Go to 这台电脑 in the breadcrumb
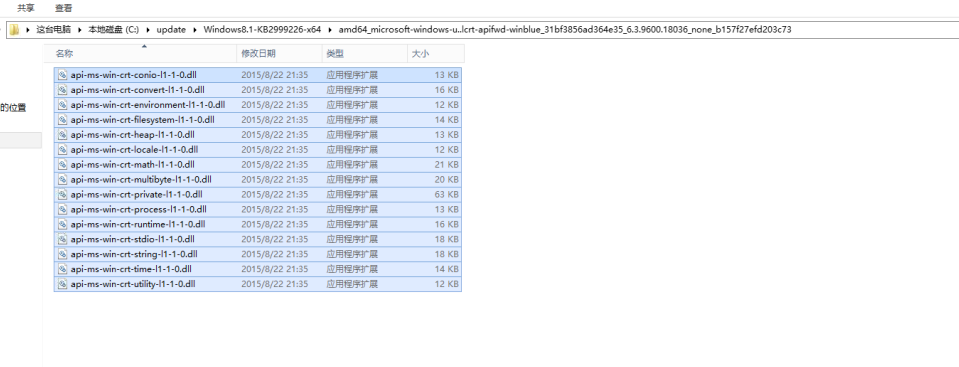 [53, 29]
